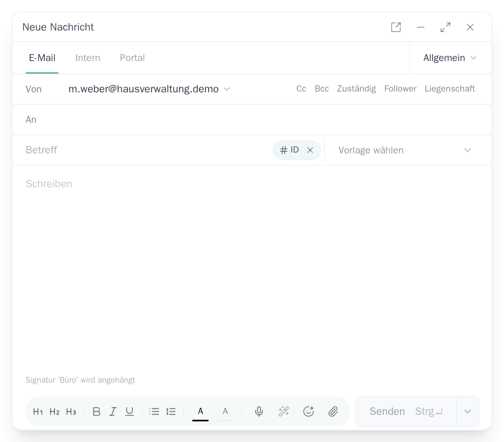Screen dimensions: 504x442
Task: Set Zuständig assignee
Action: pos(356,89)
